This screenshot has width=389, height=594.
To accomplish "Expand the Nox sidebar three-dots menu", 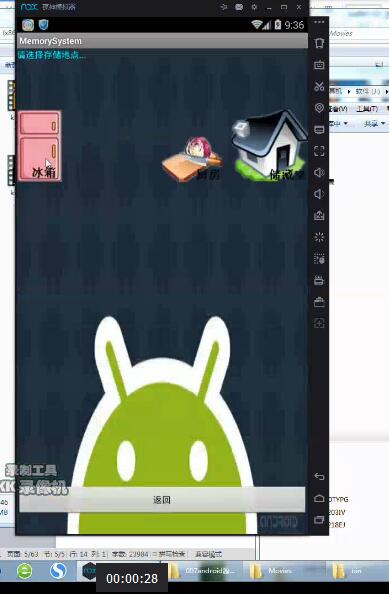I will (319, 22).
